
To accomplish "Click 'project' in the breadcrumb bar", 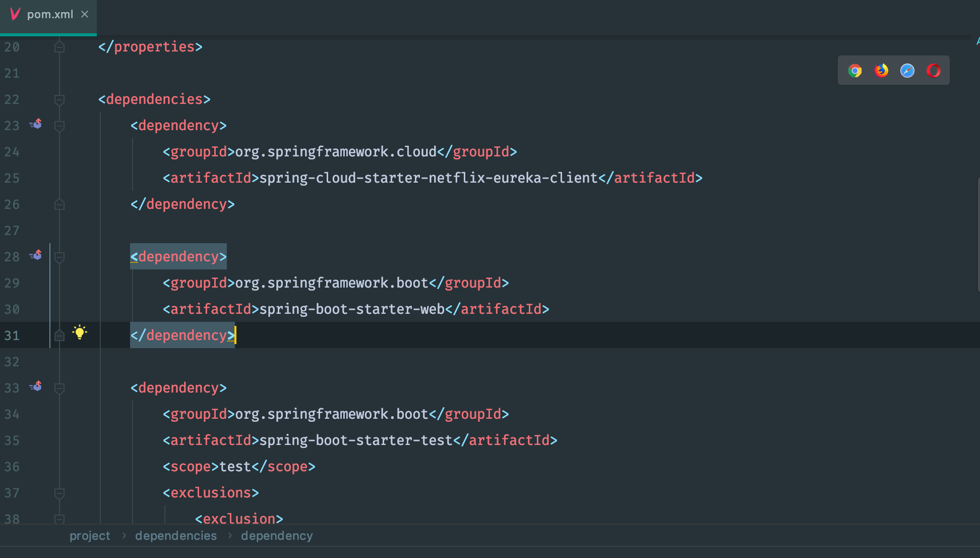I will [x=90, y=536].
